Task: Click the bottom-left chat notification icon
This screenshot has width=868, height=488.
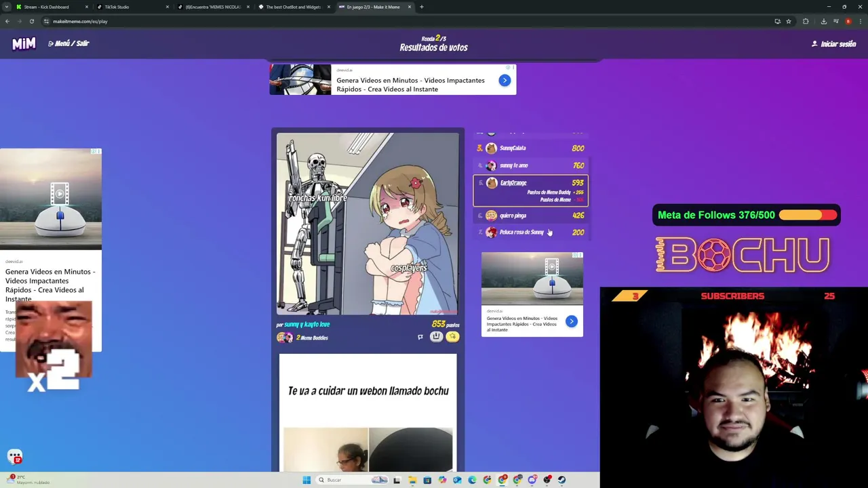Action: pyautogui.click(x=15, y=457)
